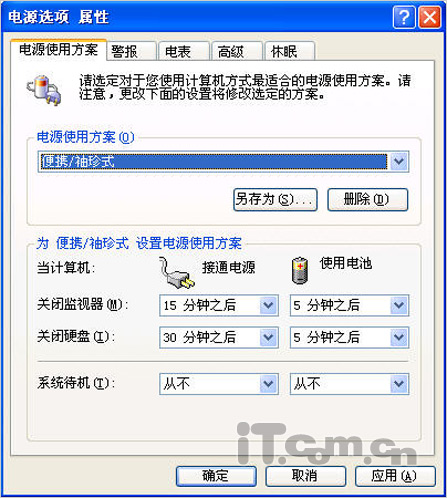The width and height of the screenshot is (447, 498).
Task: Switch to the 电表 tab
Action: pos(184,51)
